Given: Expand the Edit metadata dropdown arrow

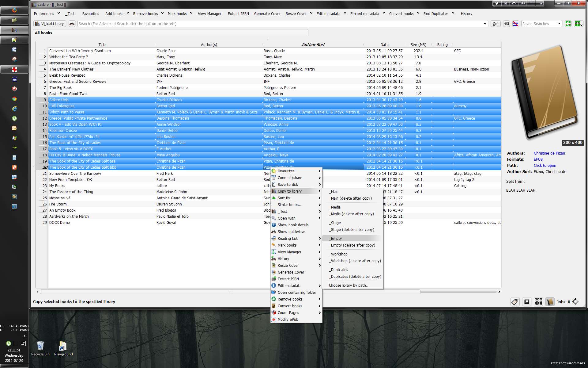Looking at the screenshot, I should tap(345, 13).
